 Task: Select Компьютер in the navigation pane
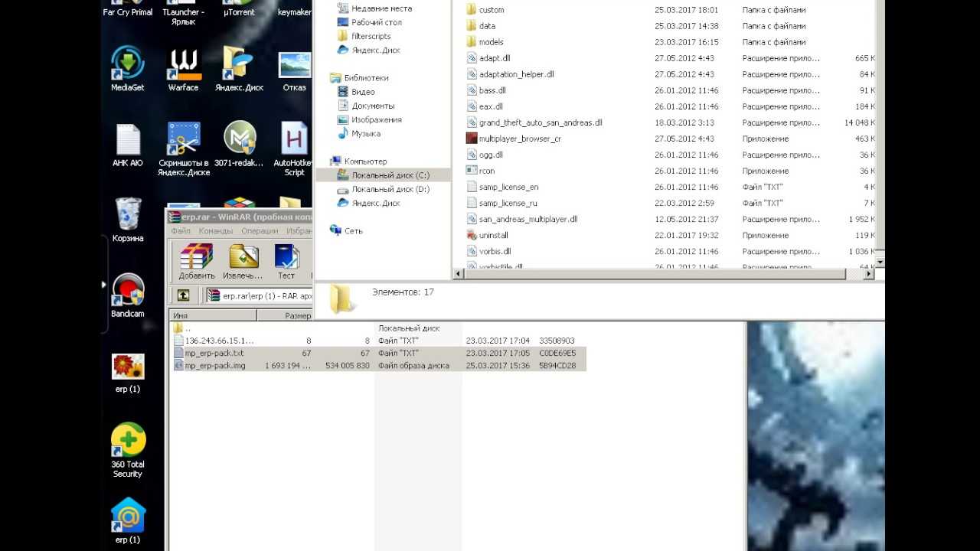point(358,161)
